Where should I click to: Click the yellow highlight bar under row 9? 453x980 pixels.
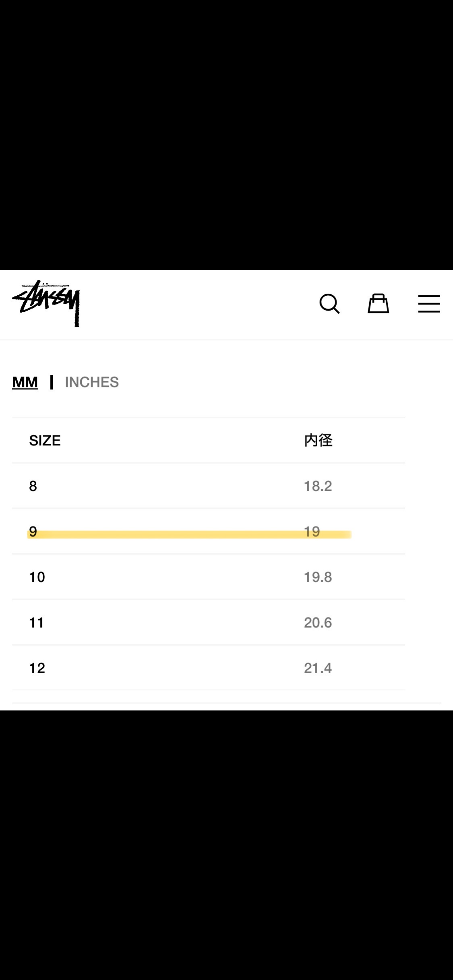point(189,534)
